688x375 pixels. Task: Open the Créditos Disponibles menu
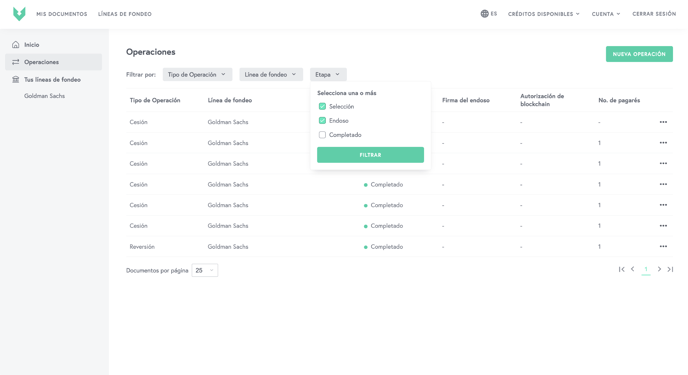[544, 14]
